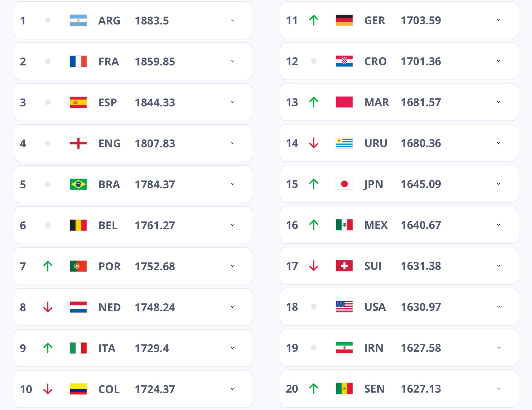Screen dimensions: 532x410
Task: Expand the IRN ranking row chevron
Action: point(498,348)
